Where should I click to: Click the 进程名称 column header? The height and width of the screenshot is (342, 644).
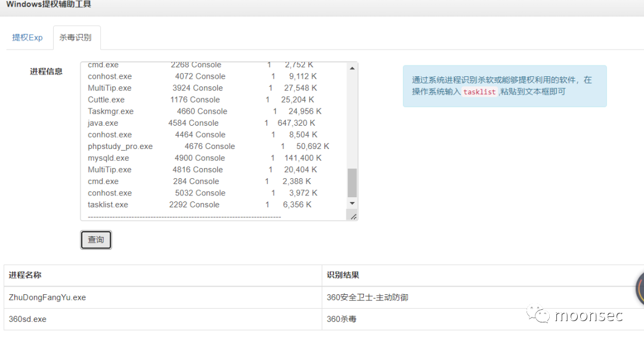pos(25,275)
